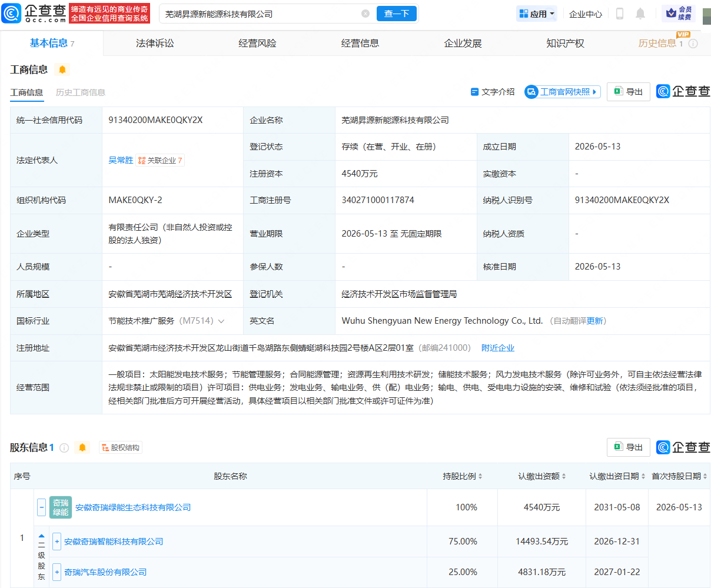
Task: Expand 安徽奇瑞智能科技有限公司 row
Action: (57, 542)
